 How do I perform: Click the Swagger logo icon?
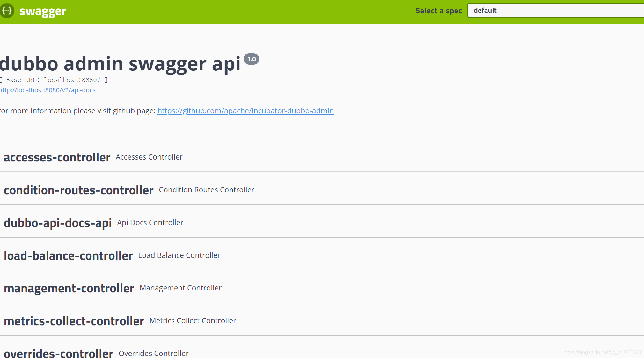(x=7, y=11)
